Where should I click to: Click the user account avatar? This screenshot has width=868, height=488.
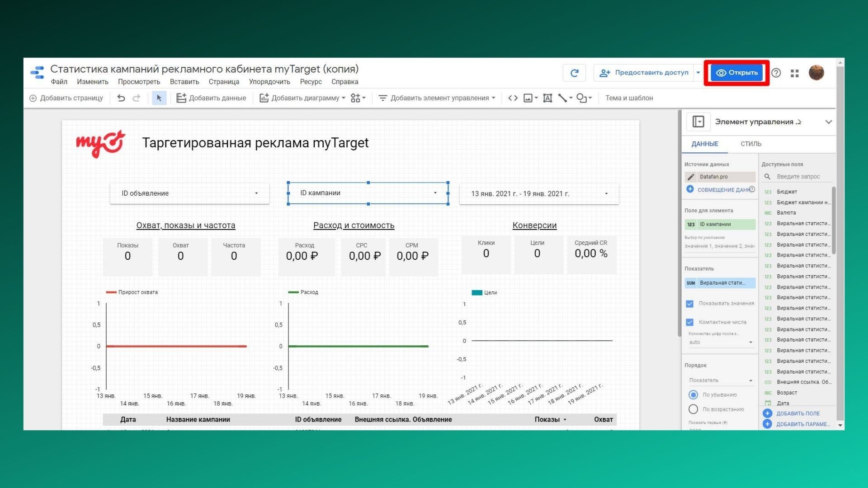[x=816, y=72]
